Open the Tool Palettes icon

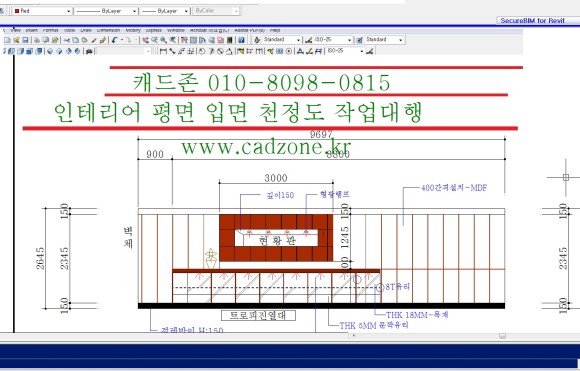point(202,40)
